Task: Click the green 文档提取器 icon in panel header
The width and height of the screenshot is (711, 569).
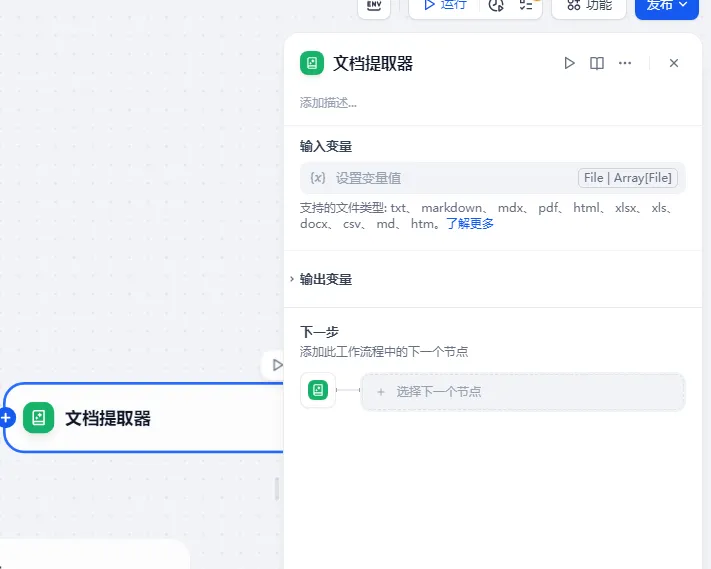Action: tap(312, 63)
